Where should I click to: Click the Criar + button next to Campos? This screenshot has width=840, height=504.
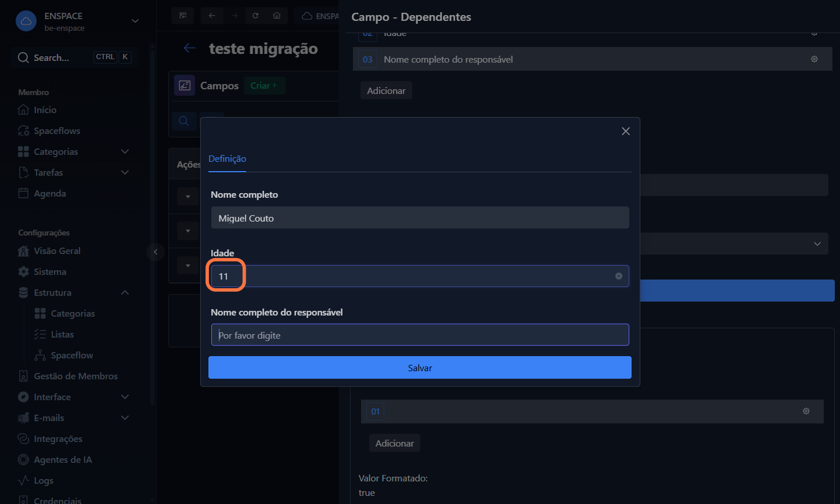pyautogui.click(x=264, y=86)
